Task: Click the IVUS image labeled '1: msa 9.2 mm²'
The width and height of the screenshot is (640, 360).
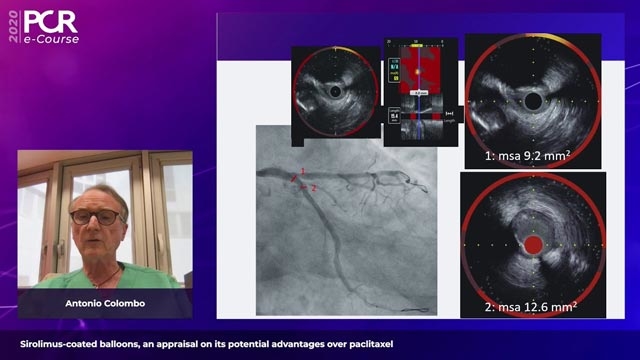Action: pyautogui.click(x=533, y=101)
